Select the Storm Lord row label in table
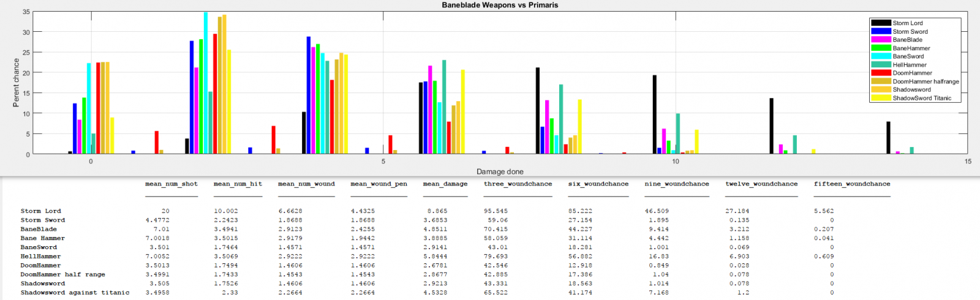The image size is (980, 300). (40, 211)
